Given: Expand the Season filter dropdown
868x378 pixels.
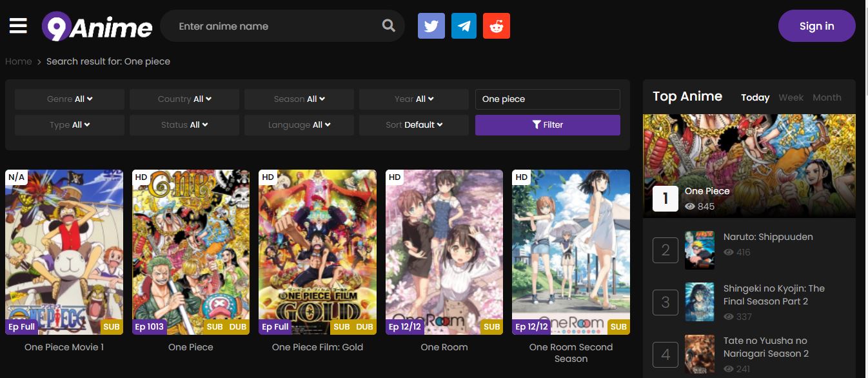Looking at the screenshot, I should (299, 99).
